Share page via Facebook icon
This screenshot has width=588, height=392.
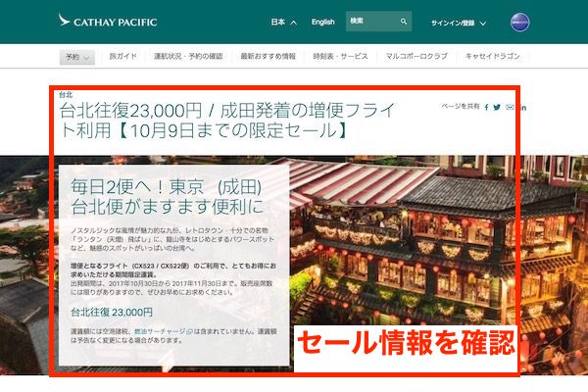[486, 107]
